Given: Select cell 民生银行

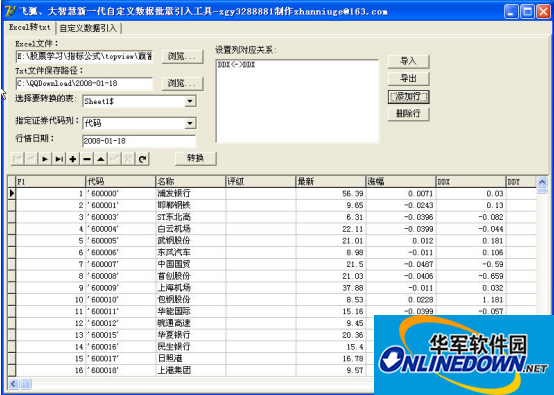Looking at the screenshot, I should (190, 347).
